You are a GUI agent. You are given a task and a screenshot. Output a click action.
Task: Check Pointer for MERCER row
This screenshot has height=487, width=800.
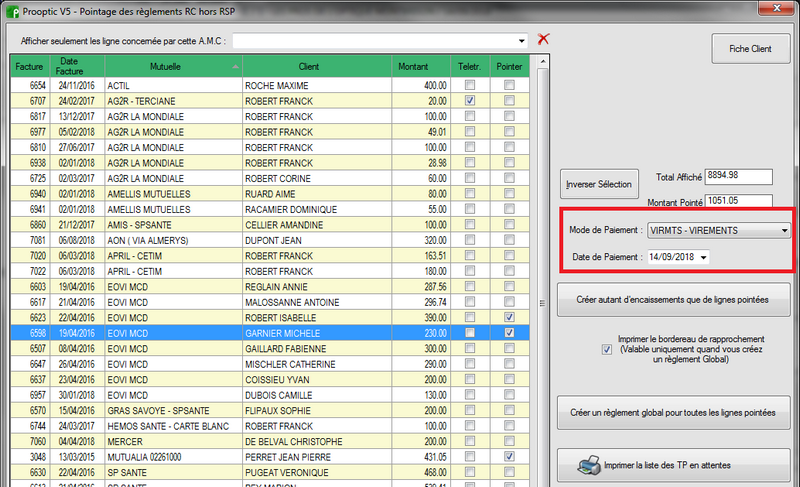point(509,441)
